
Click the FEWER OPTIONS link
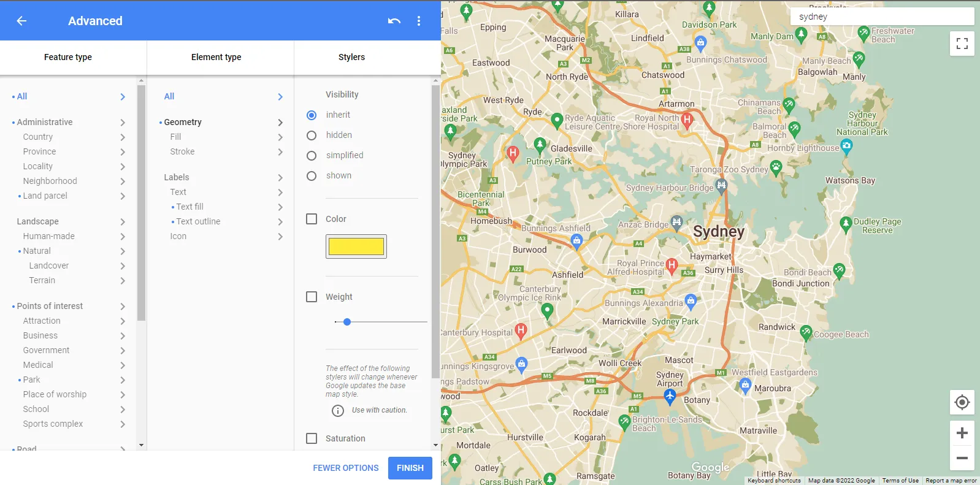coord(345,468)
